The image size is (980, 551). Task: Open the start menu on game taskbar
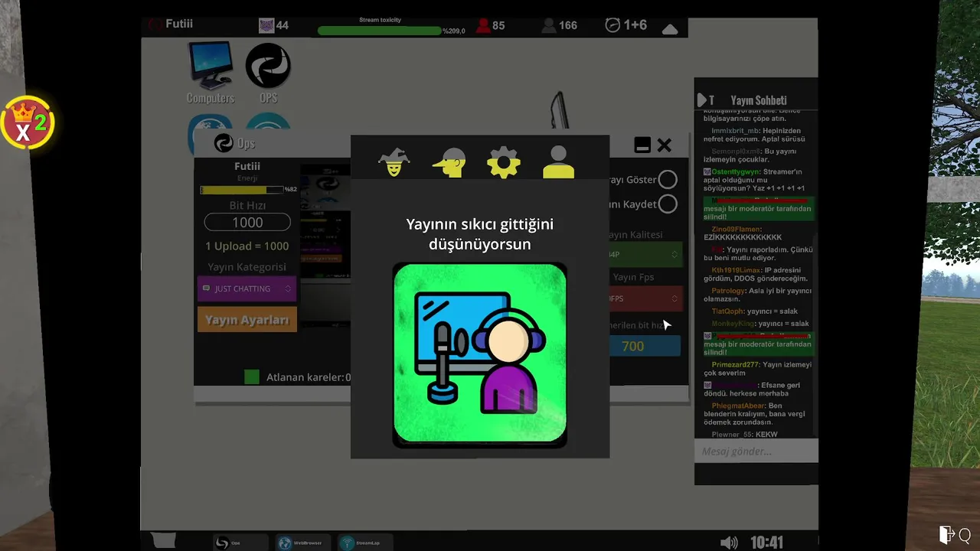coord(163,540)
